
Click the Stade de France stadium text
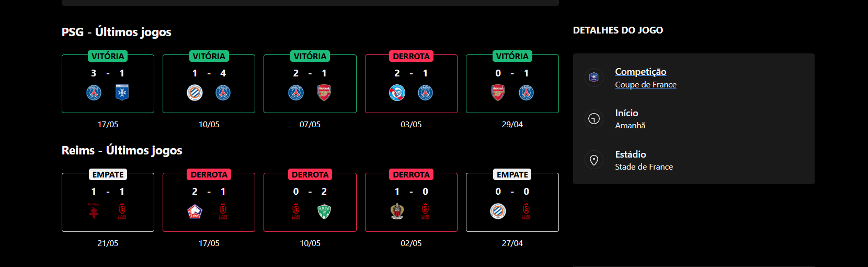pos(644,167)
